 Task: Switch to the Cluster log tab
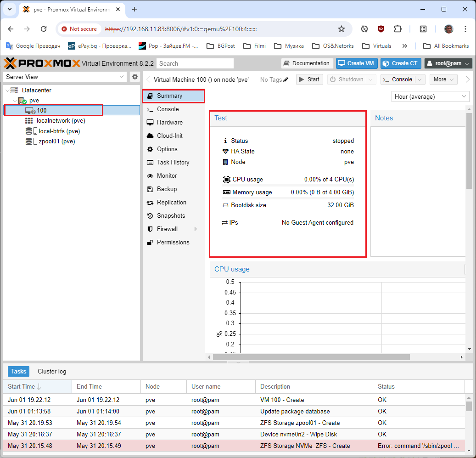(52, 371)
